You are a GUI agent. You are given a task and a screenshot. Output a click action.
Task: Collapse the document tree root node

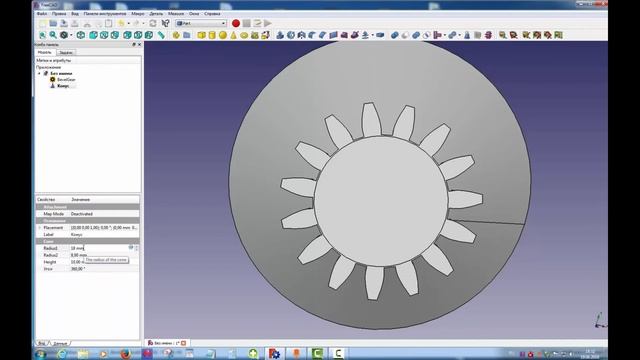pyautogui.click(x=40, y=73)
